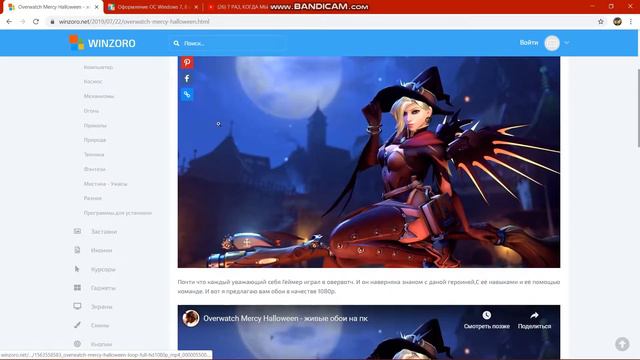The width and height of the screenshot is (640, 360).
Task: Open the Космос category in the sidebar
Action: pyautogui.click(x=93, y=82)
